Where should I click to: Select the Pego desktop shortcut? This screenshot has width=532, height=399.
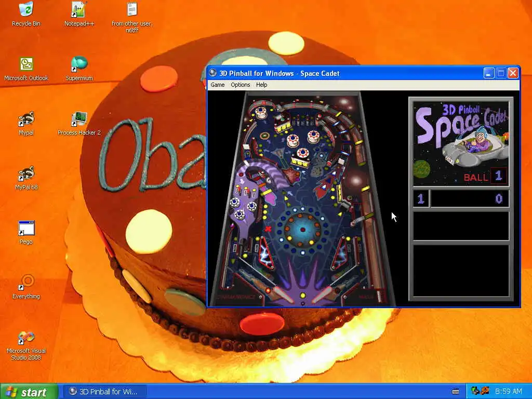26,233
